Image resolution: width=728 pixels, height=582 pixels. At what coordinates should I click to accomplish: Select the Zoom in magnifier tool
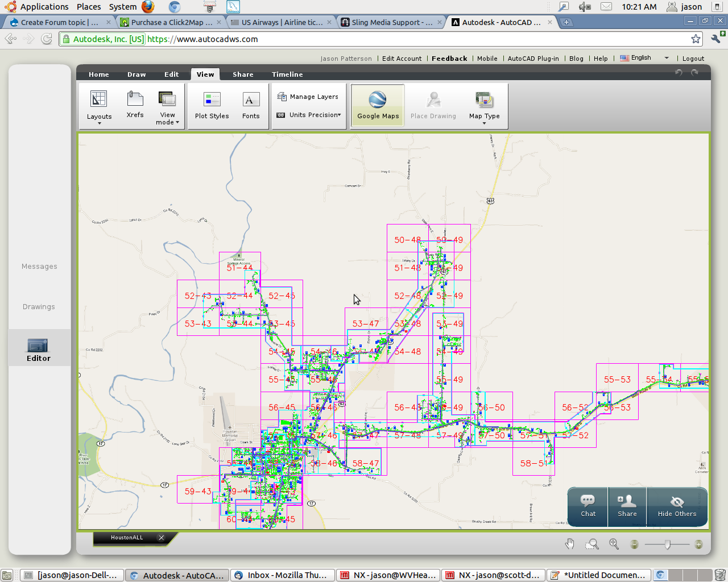pyautogui.click(x=614, y=544)
